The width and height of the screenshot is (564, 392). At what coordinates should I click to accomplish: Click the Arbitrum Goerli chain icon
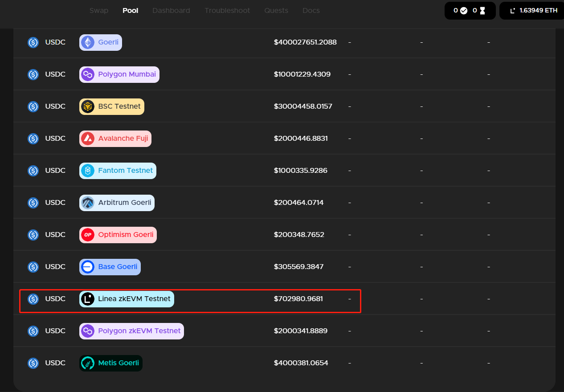tap(88, 203)
